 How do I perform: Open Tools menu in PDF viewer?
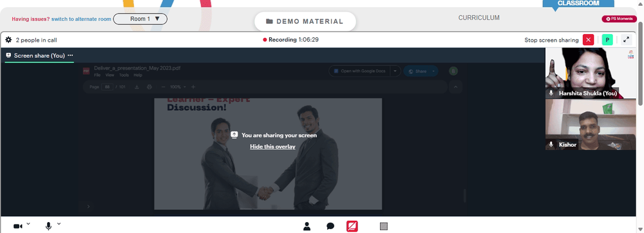point(124,75)
